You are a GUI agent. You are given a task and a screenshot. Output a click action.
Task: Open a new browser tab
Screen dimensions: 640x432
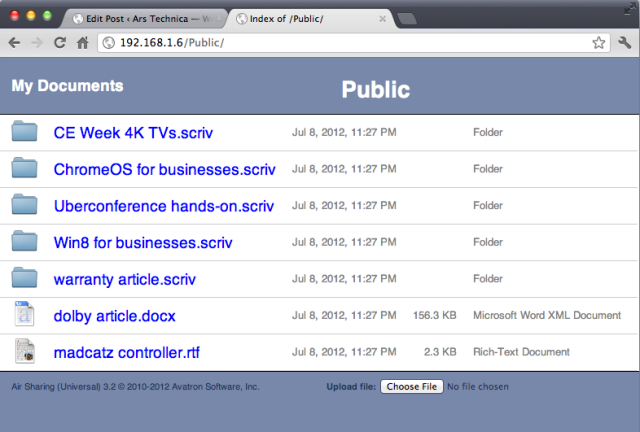tap(407, 19)
